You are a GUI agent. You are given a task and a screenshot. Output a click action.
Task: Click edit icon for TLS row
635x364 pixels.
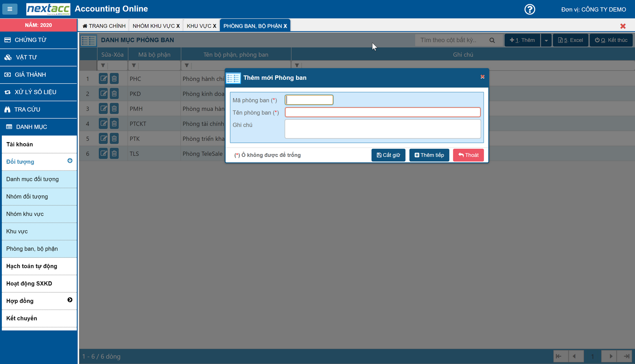(103, 154)
